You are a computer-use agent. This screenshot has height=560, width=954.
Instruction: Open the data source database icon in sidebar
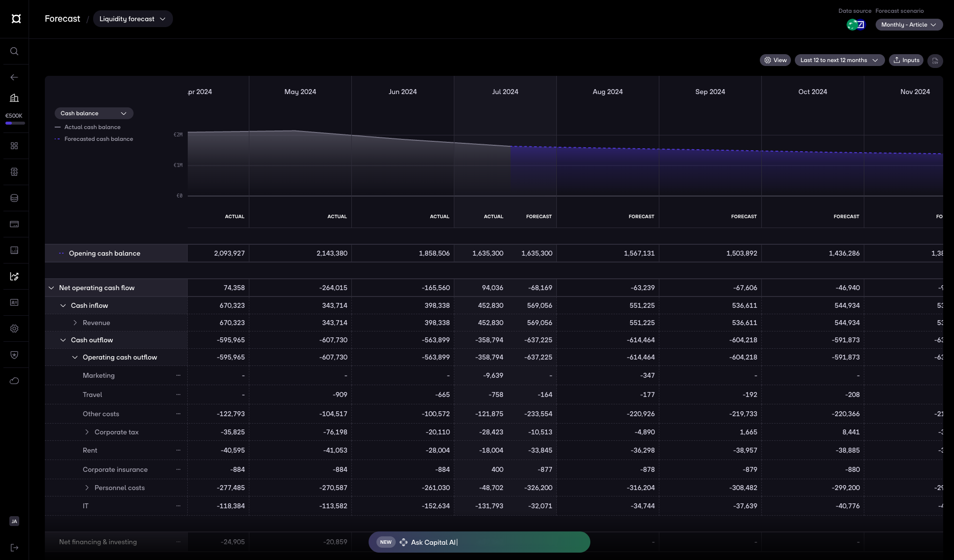14,198
